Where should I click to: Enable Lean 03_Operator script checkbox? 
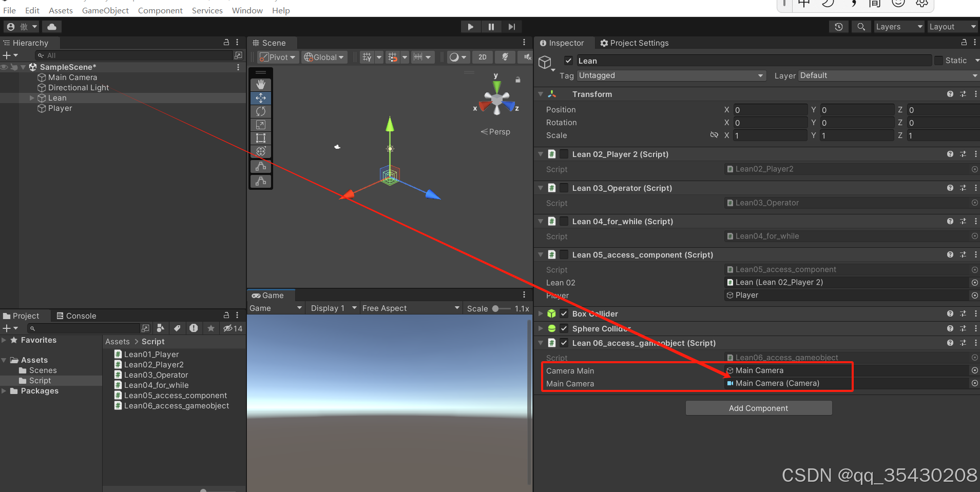click(x=564, y=188)
